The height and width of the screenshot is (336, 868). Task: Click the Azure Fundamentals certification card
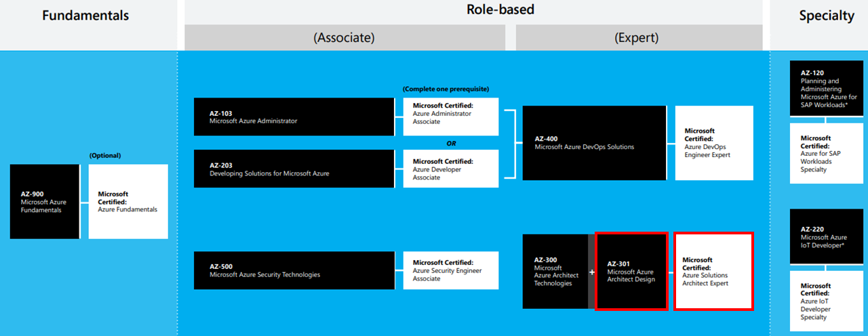click(128, 201)
